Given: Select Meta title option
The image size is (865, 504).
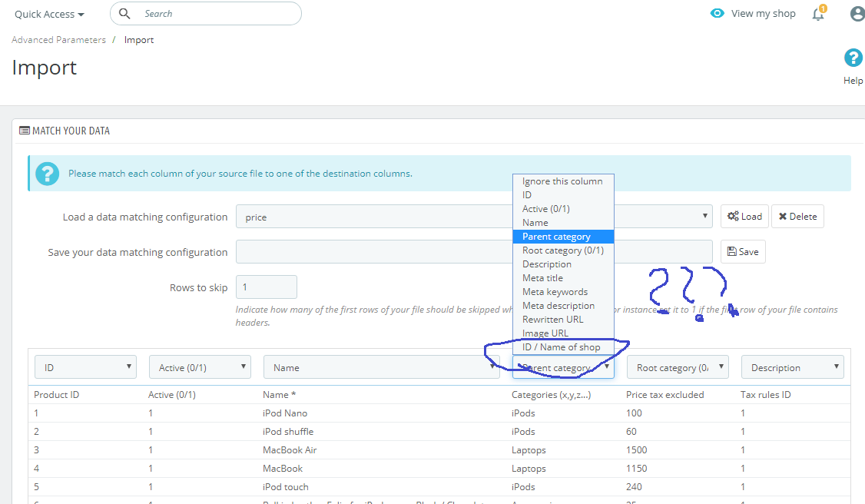Looking at the screenshot, I should tap(562, 278).
